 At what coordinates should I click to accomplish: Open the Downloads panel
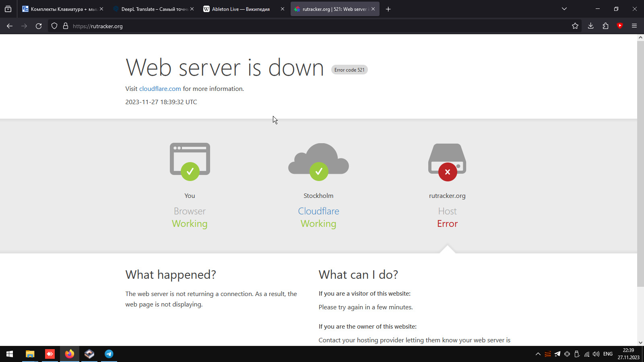coord(590,26)
